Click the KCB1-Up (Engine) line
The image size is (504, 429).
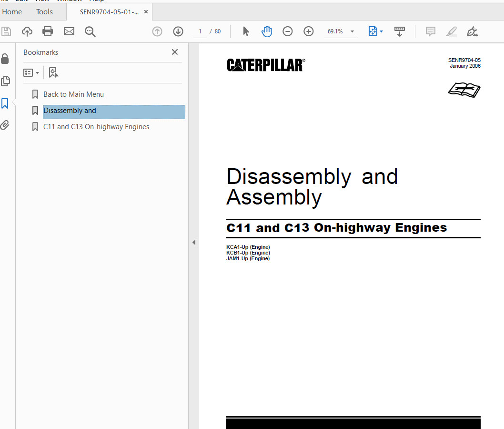pos(248,253)
